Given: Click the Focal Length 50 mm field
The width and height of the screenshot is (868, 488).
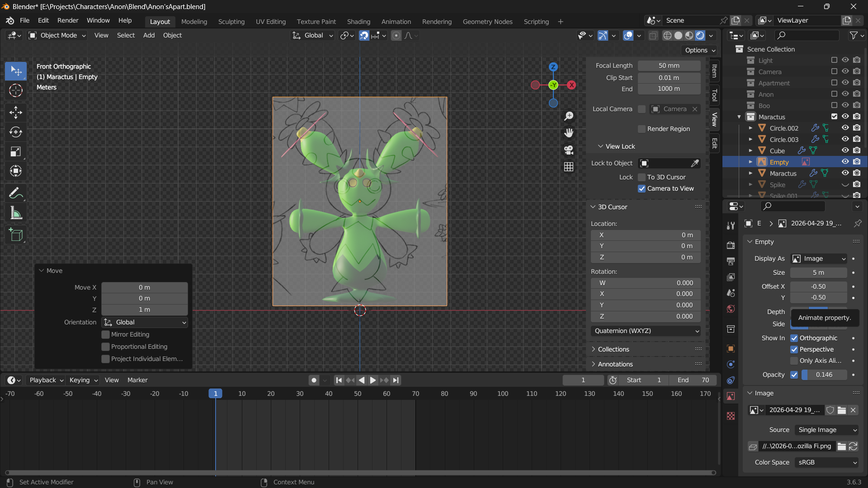Looking at the screenshot, I should (669, 66).
